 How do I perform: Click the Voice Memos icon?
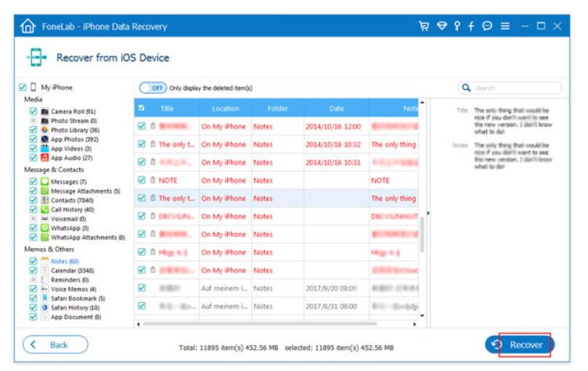pos(45,289)
